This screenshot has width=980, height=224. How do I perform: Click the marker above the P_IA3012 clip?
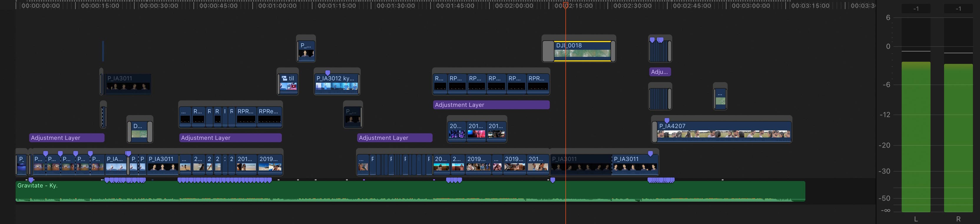pos(327,73)
